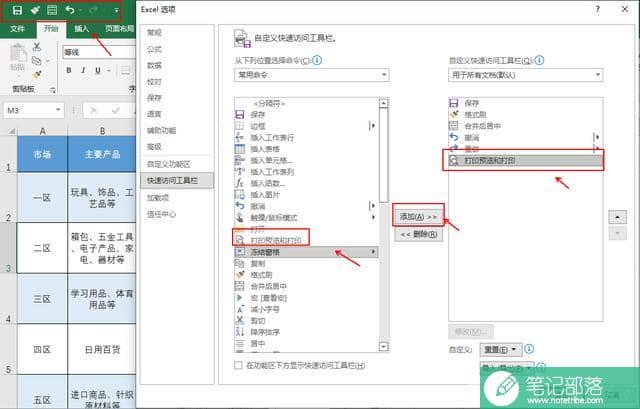The image size is (640, 409).
Task: Click the Paste (粘贴) clipboard button
Action: click(x=18, y=58)
